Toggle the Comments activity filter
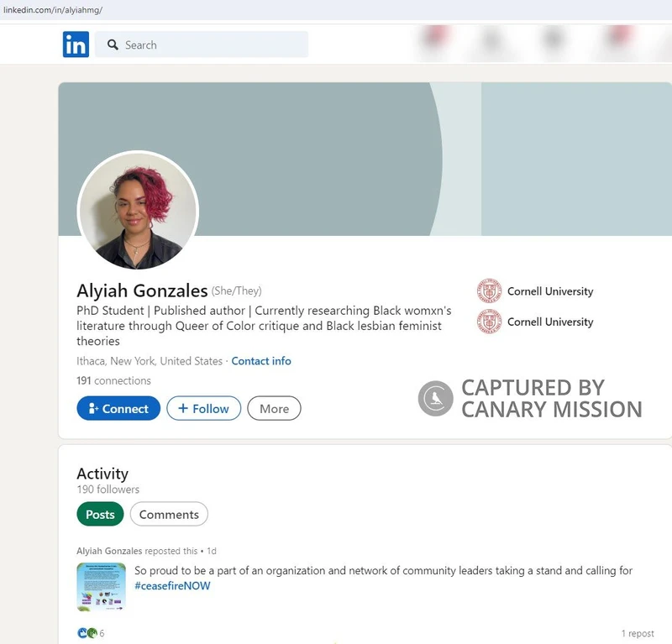This screenshot has width=672, height=644. 169,514
